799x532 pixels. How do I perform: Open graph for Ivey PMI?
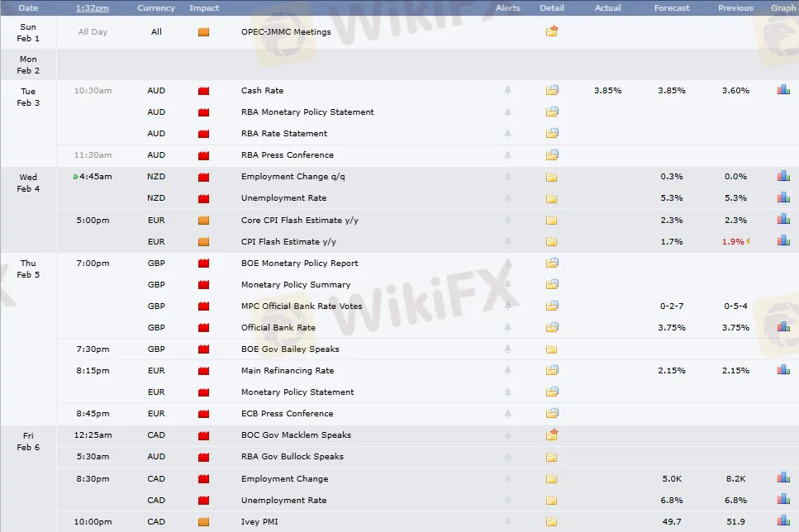[783, 520]
